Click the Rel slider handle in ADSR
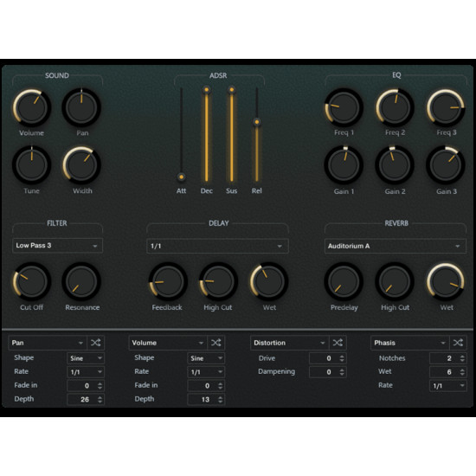This screenshot has height=476, width=476. [257, 122]
